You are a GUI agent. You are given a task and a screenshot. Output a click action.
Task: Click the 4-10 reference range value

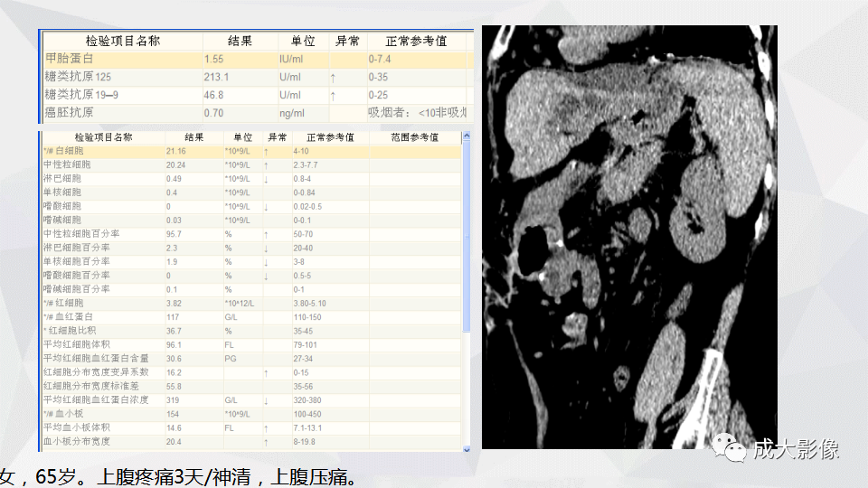[x=301, y=151]
